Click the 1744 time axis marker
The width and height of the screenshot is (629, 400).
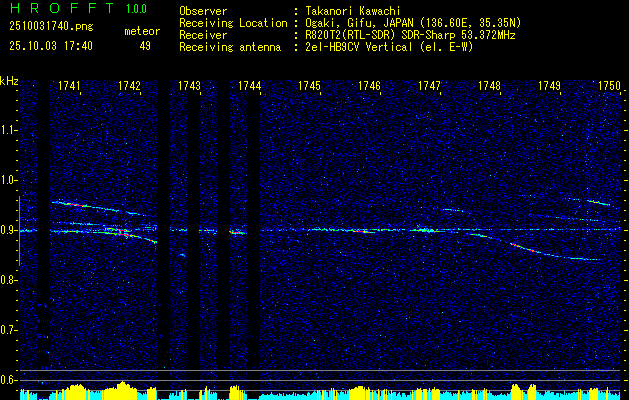[x=250, y=86]
